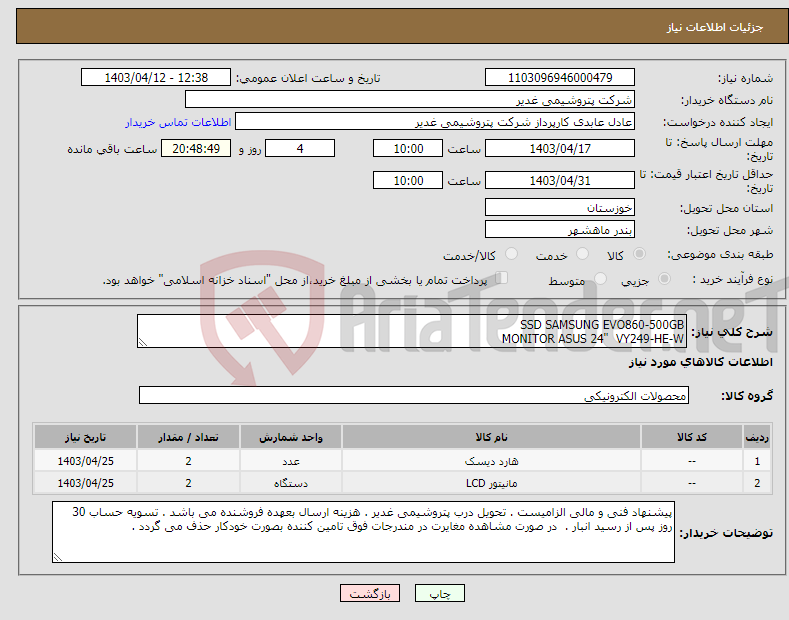This screenshot has width=789, height=620.
Task: Click the عدد unit cell
Action: [x=291, y=461]
